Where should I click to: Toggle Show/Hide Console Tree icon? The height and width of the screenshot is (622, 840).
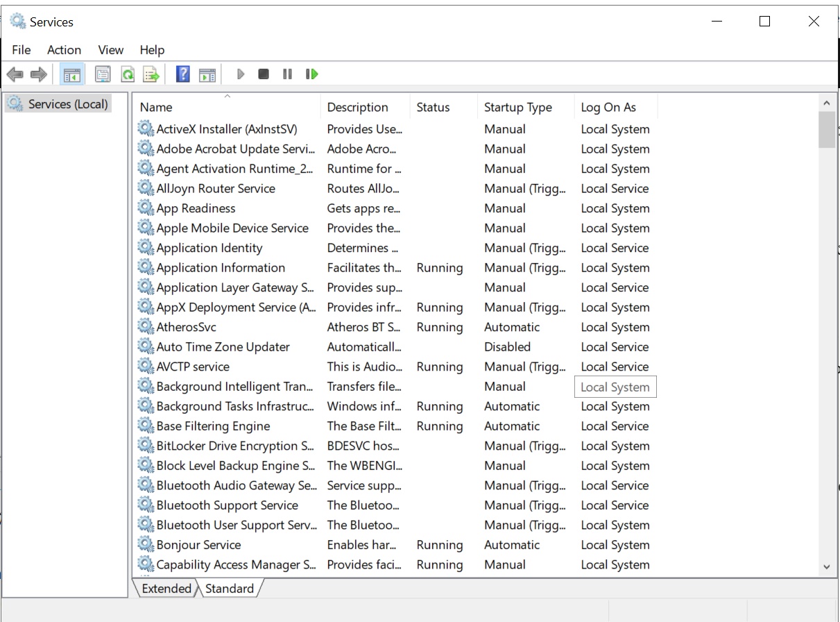(71, 74)
